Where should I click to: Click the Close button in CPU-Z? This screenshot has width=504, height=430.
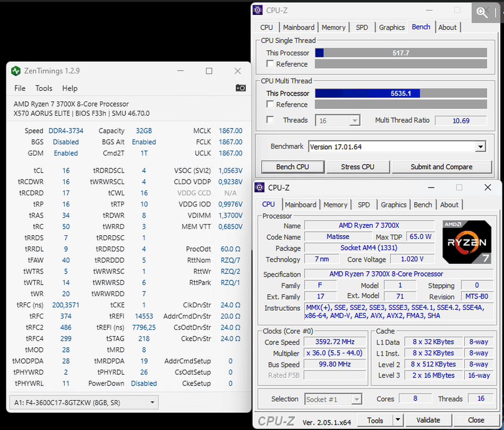tap(476, 420)
